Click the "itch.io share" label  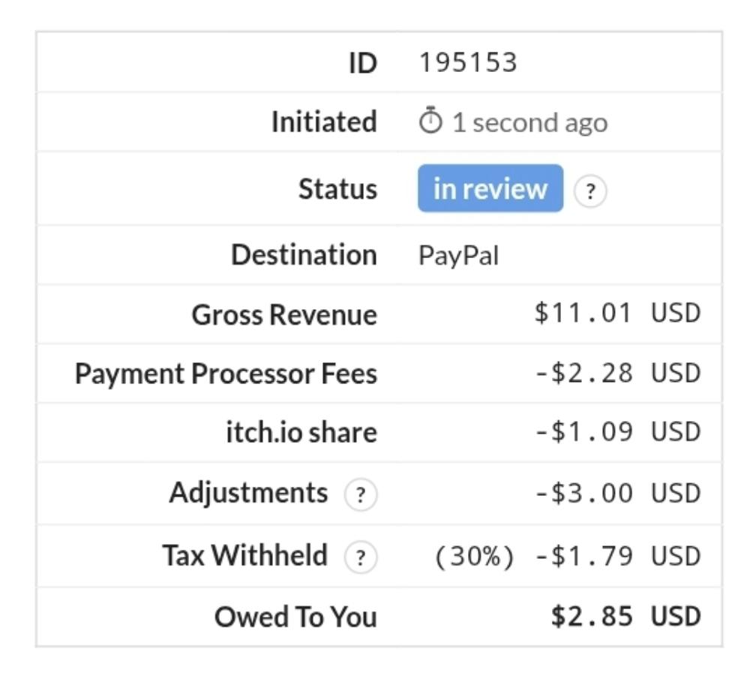[301, 433]
